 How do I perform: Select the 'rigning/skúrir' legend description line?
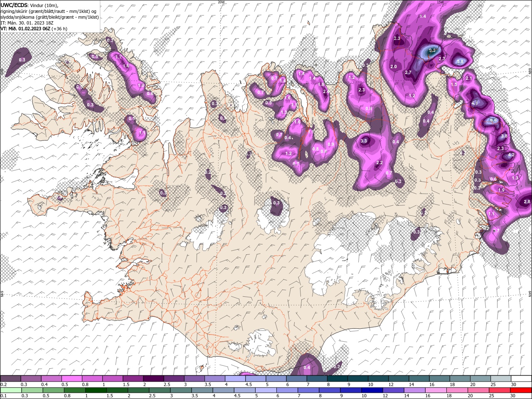48,11
